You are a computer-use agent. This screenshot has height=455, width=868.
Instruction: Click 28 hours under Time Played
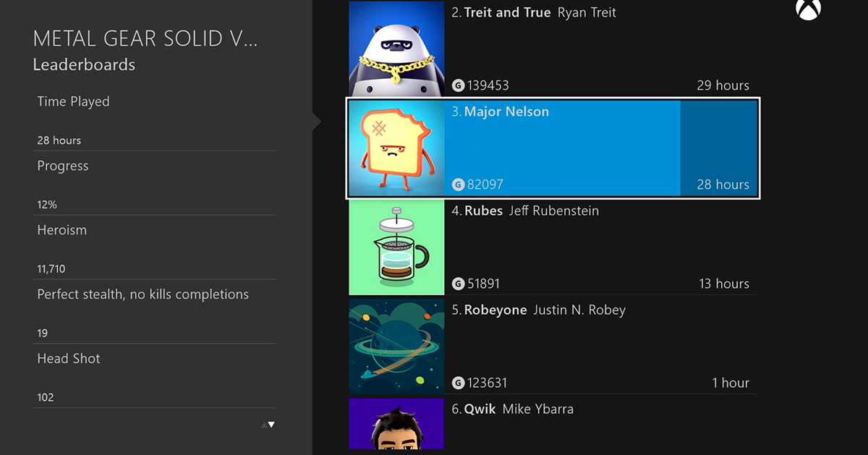[59, 140]
